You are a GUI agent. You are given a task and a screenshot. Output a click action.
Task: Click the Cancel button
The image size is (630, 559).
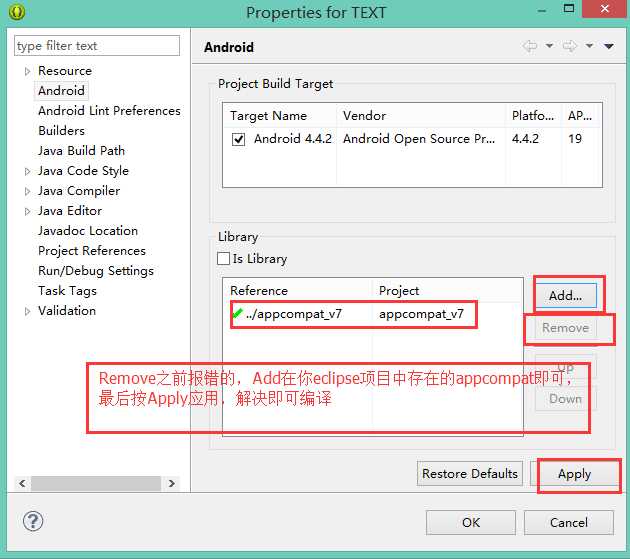(x=569, y=522)
